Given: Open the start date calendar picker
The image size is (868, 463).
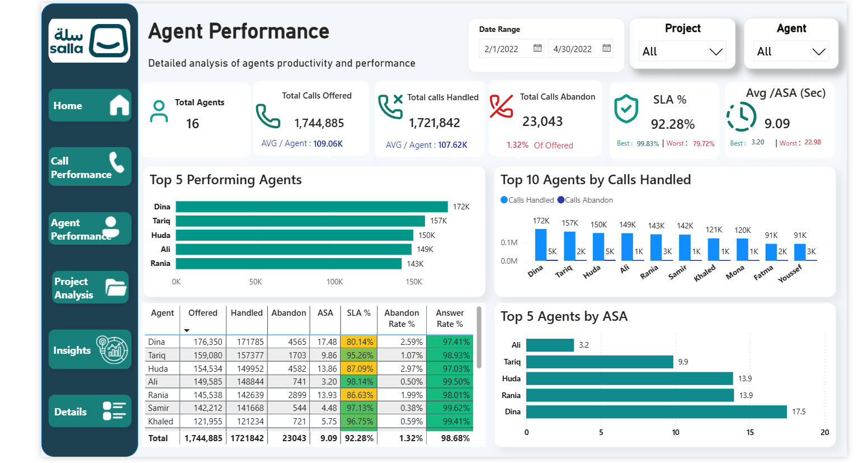Looking at the screenshot, I should [x=537, y=48].
